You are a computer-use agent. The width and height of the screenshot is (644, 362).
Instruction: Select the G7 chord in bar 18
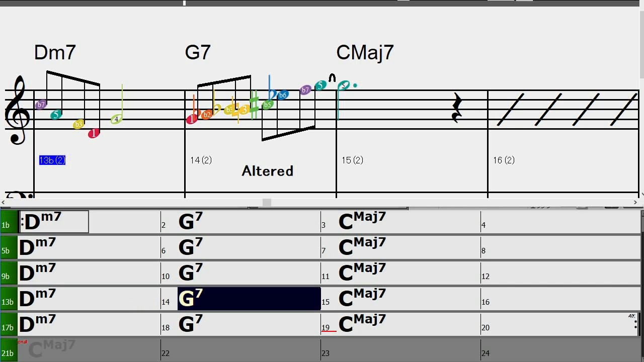(191, 324)
